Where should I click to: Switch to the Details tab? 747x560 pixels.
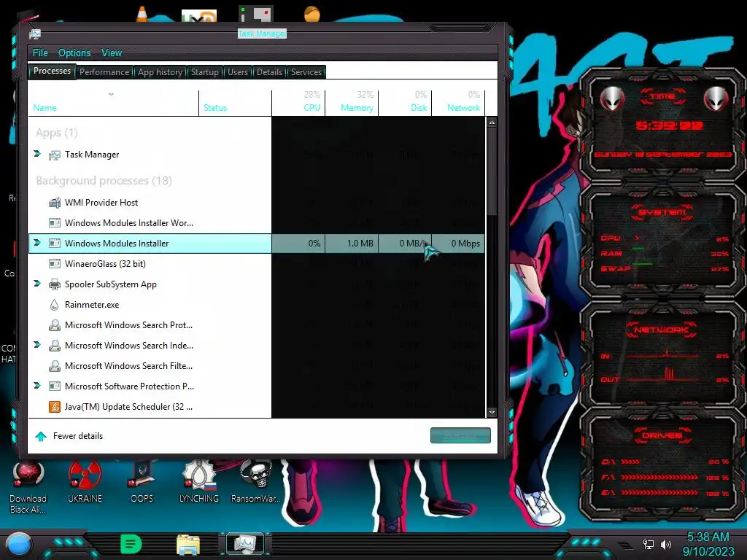tap(270, 72)
